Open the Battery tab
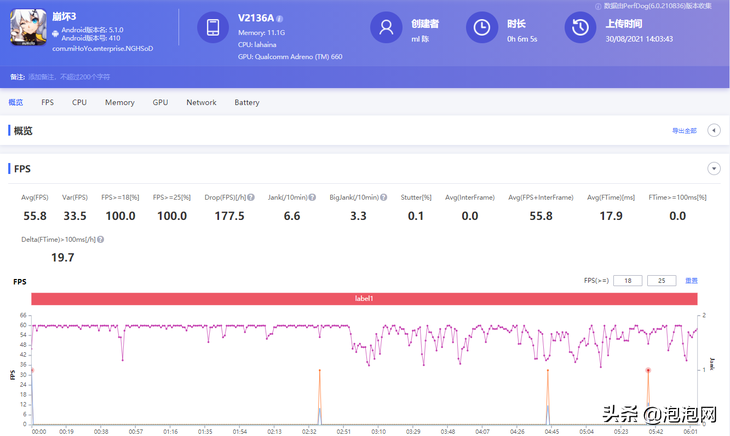The height and width of the screenshot is (436, 730). pos(247,102)
